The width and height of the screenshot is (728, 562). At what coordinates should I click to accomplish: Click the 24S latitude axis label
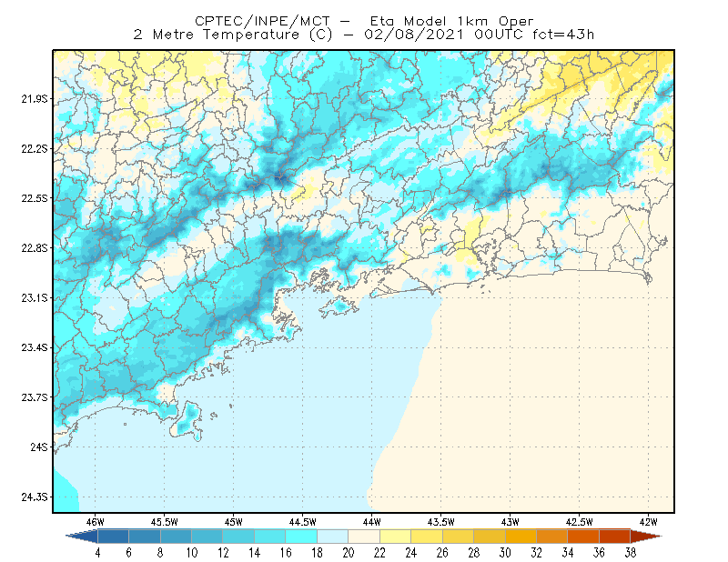39,447
